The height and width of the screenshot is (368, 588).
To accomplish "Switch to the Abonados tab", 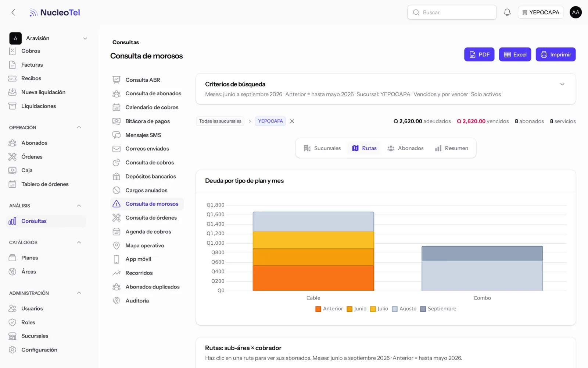I will coord(406,148).
